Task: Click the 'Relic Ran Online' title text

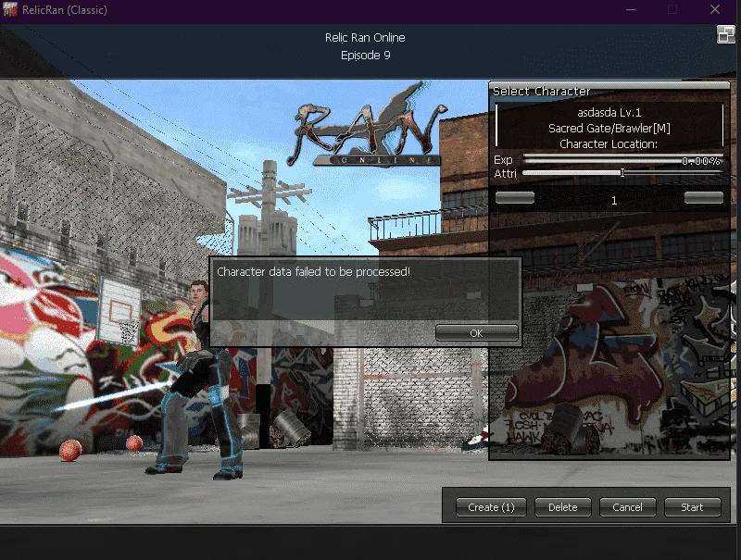Action: [365, 38]
